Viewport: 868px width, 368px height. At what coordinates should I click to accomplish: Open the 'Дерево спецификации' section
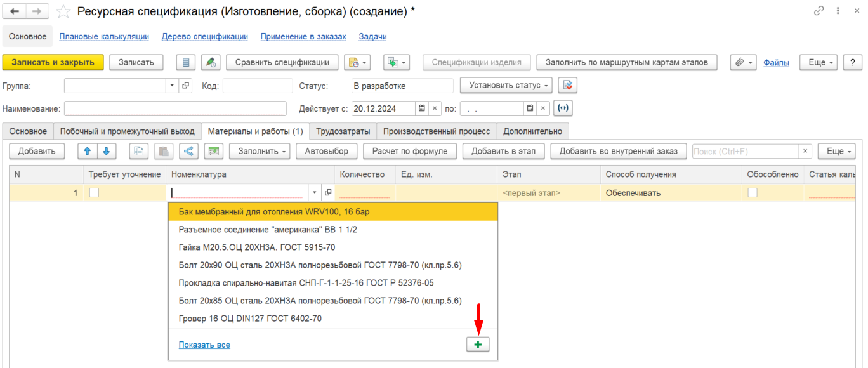point(205,37)
